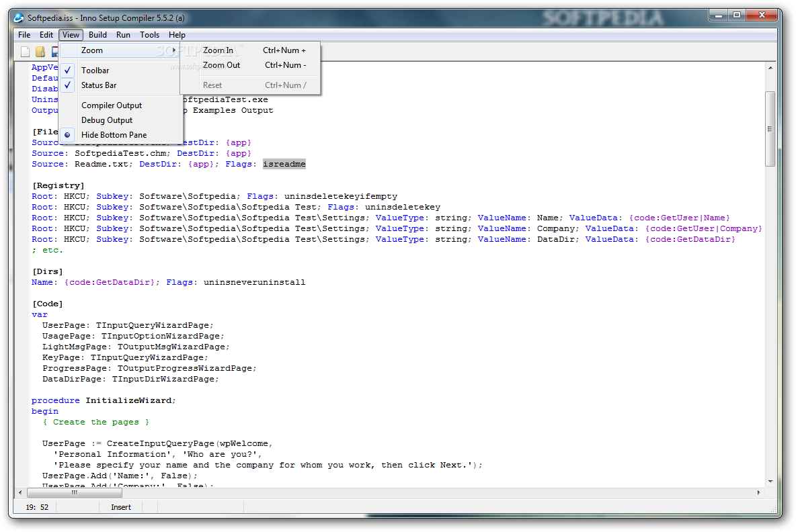Open the Run menu
Image resolution: width=796 pixels, height=532 pixels.
click(123, 34)
